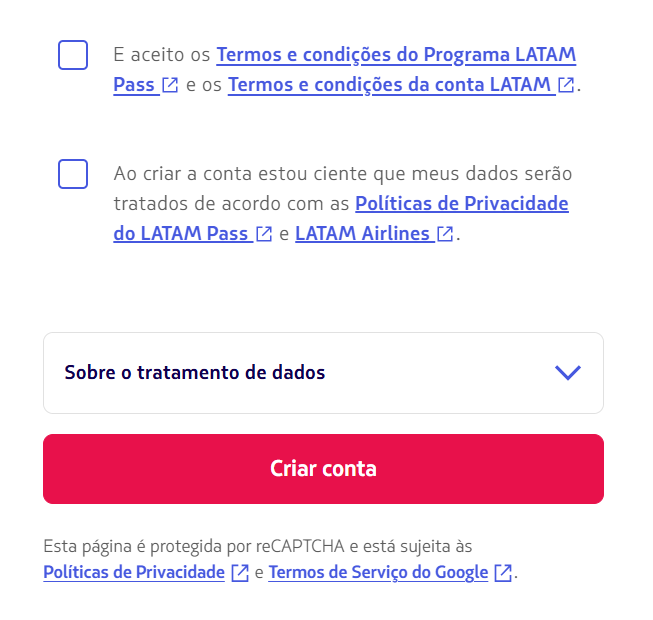Open Google's Políticas de Privacidade link

pyautogui.click(x=134, y=573)
